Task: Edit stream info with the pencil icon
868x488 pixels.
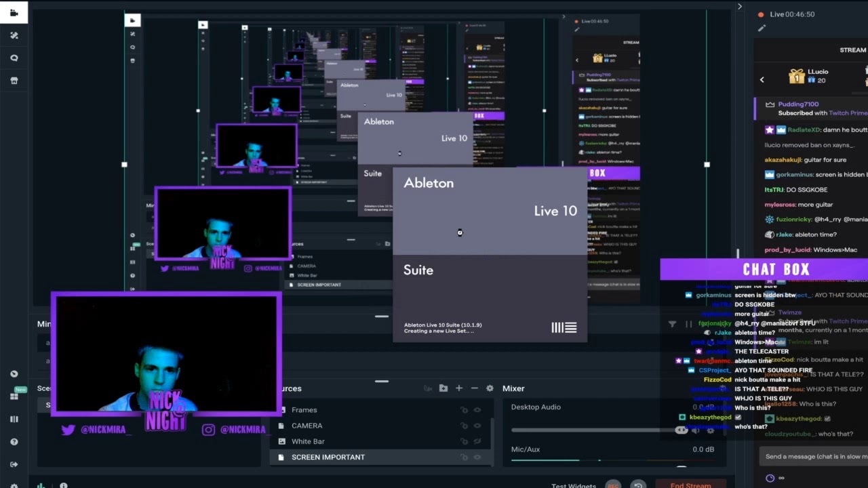Action: pyautogui.click(x=762, y=28)
